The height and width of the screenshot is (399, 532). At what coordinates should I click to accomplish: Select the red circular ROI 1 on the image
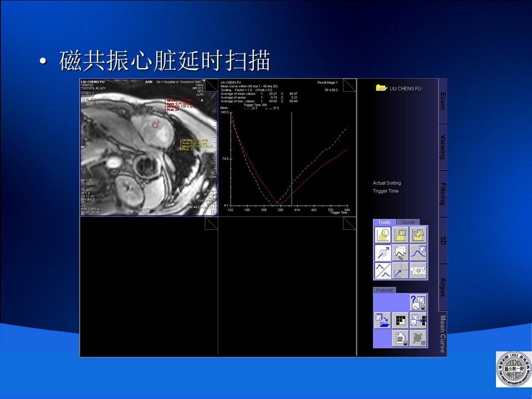(155, 125)
